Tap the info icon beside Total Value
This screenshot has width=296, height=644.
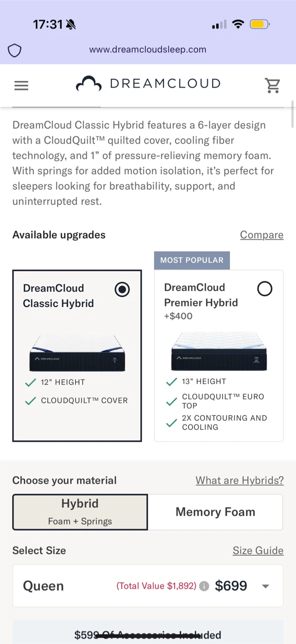pyautogui.click(x=204, y=586)
